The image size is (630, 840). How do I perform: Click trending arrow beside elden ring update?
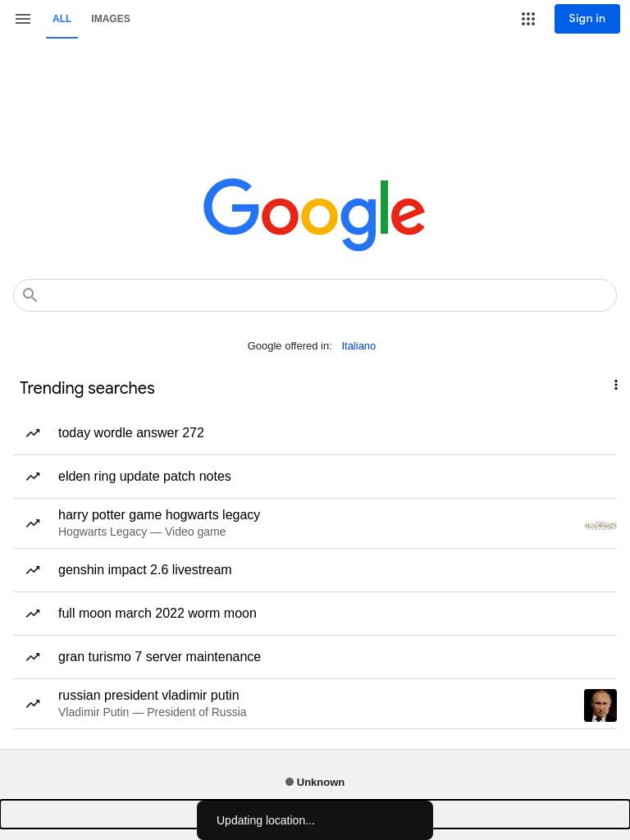click(33, 477)
